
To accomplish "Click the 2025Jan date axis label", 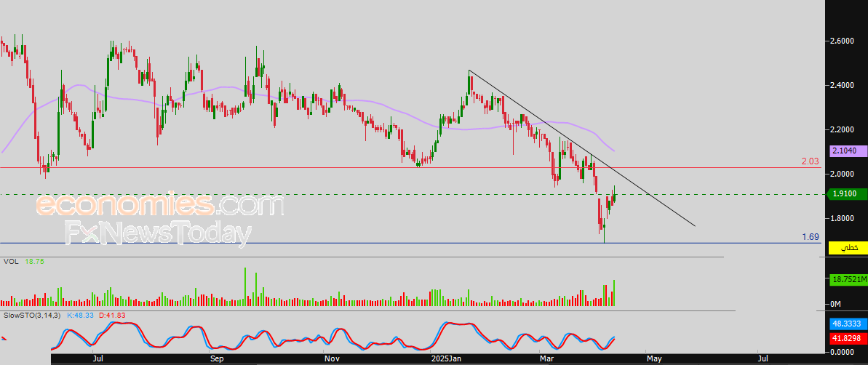I will coord(447,359).
